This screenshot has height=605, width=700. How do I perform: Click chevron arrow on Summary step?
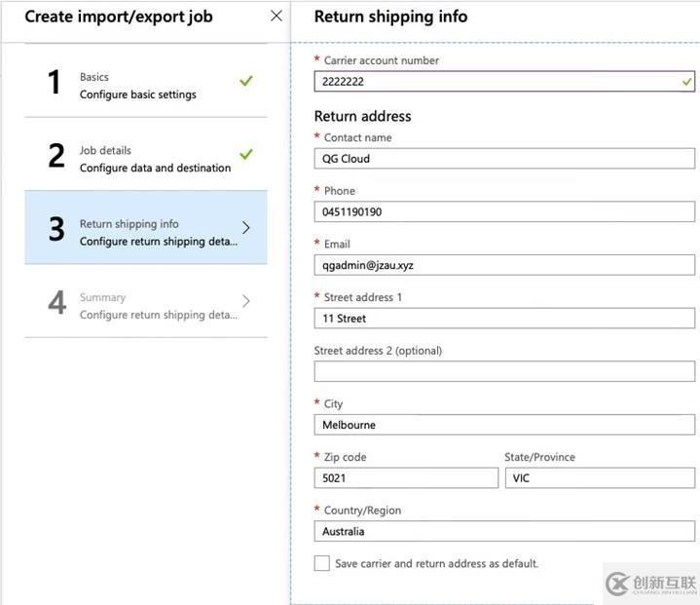(246, 301)
